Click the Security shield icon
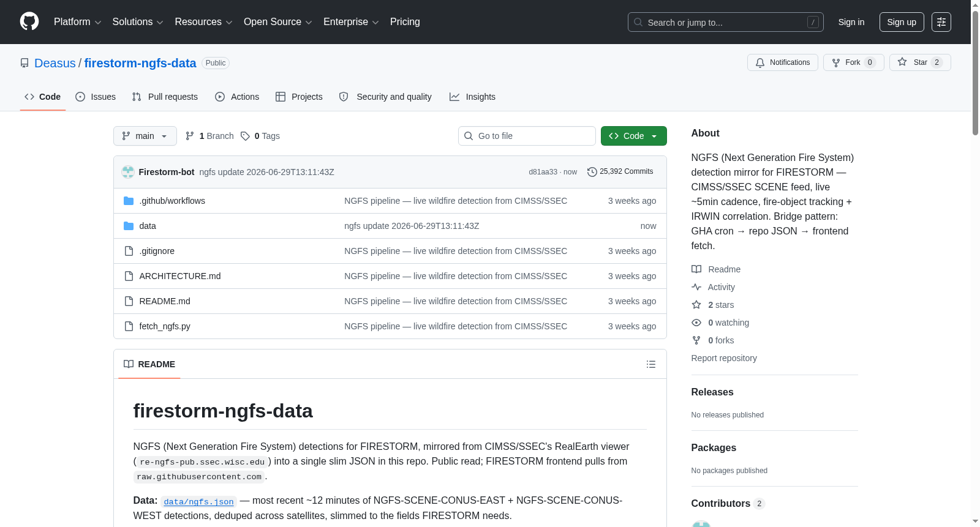This screenshot has height=527, width=980. (x=344, y=97)
